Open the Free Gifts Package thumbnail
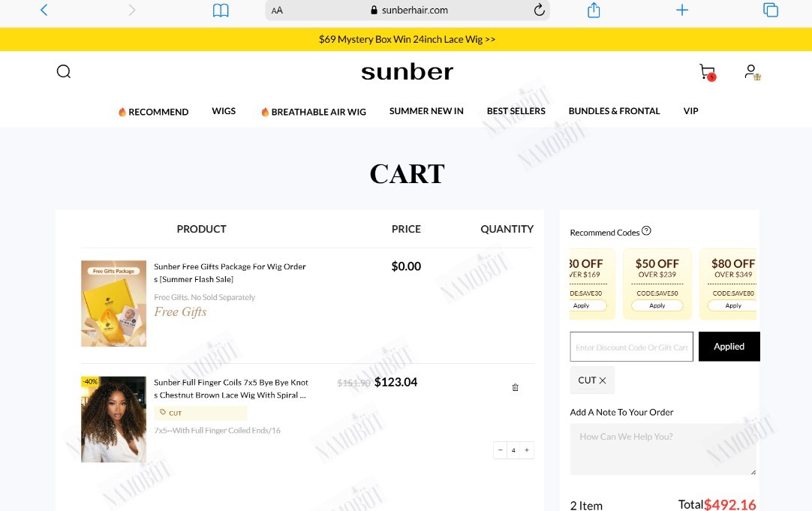The height and width of the screenshot is (511, 812). pyautogui.click(x=114, y=303)
